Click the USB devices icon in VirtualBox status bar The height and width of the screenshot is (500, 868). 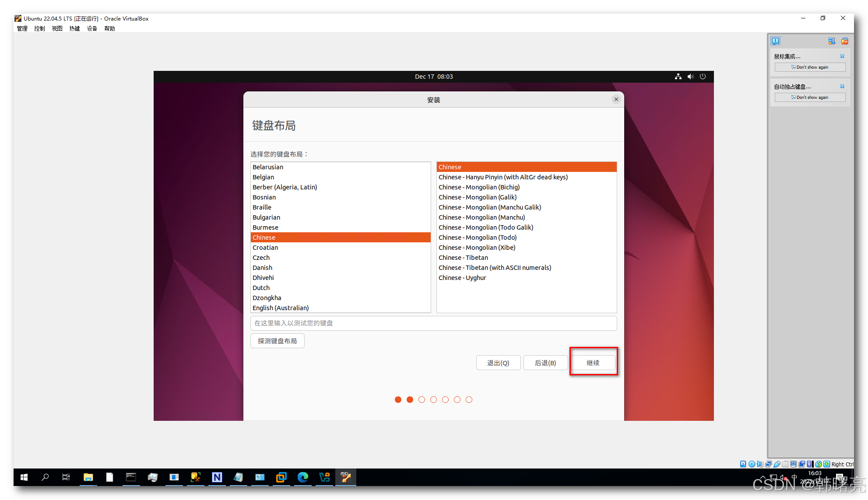(777, 464)
